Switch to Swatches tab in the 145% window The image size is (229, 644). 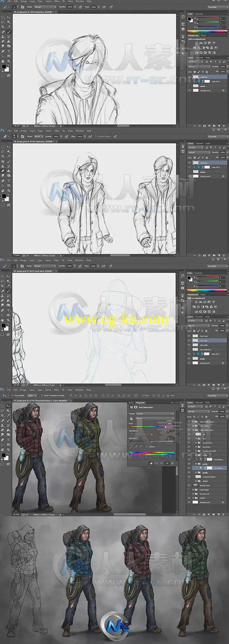click(199, 14)
